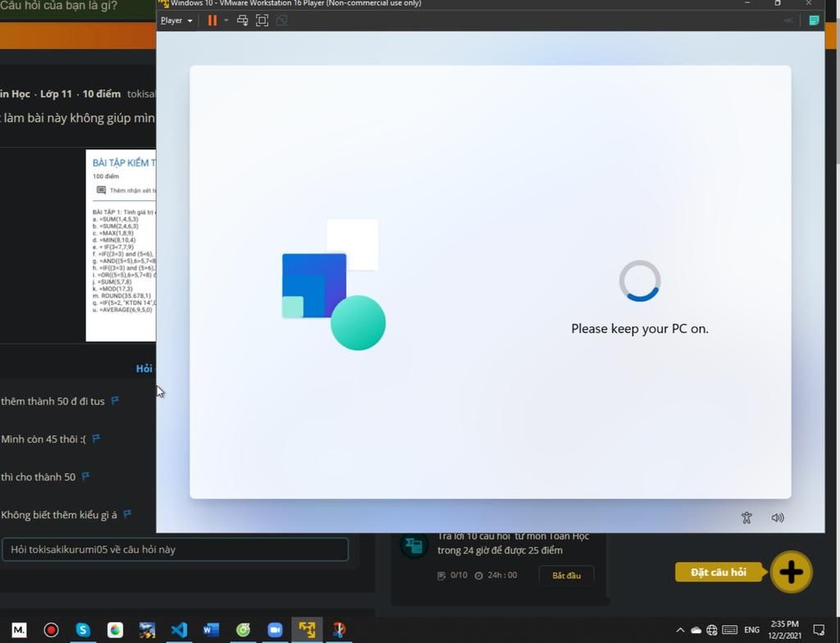Open the clock showing 2:35 PM
The image size is (840, 643).
point(785,630)
